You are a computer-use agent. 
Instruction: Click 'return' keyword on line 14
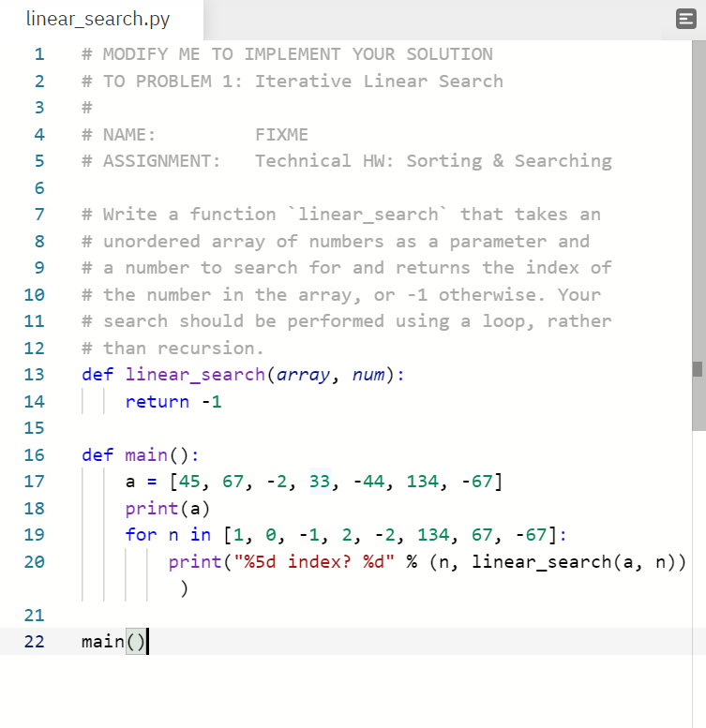coord(158,402)
